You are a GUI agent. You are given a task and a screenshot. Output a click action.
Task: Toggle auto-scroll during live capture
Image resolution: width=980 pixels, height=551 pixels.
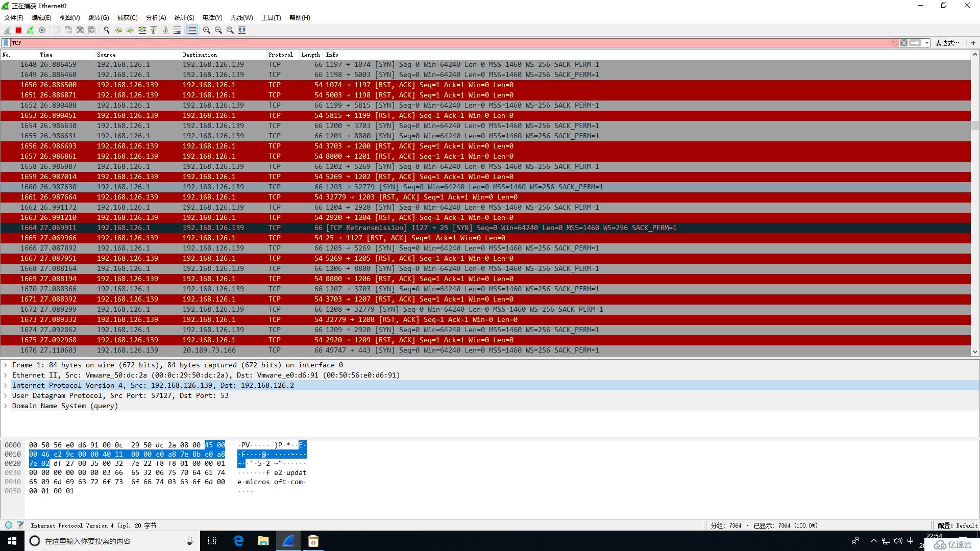tap(177, 30)
